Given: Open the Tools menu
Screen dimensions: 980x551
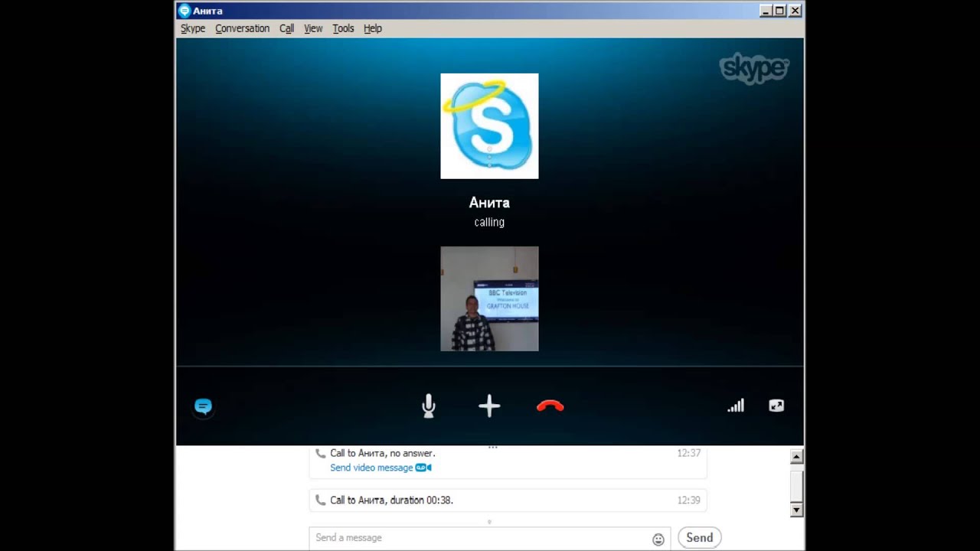Looking at the screenshot, I should [x=343, y=28].
